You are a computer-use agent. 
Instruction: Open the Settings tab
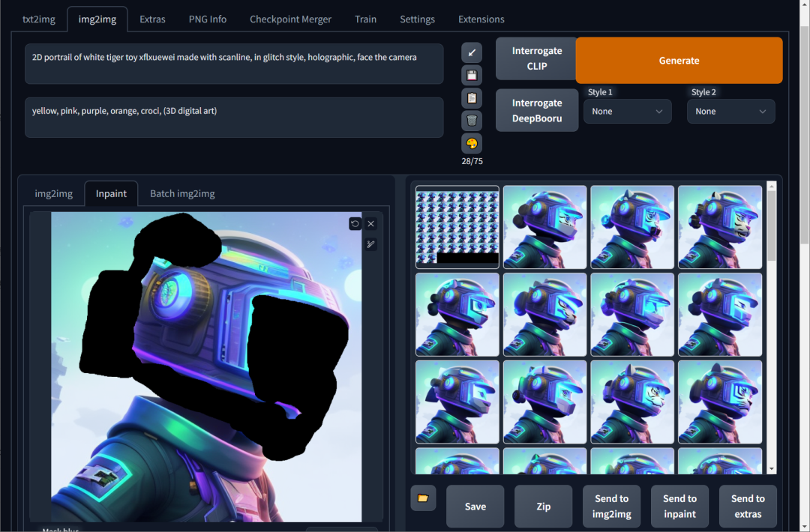[x=418, y=19]
